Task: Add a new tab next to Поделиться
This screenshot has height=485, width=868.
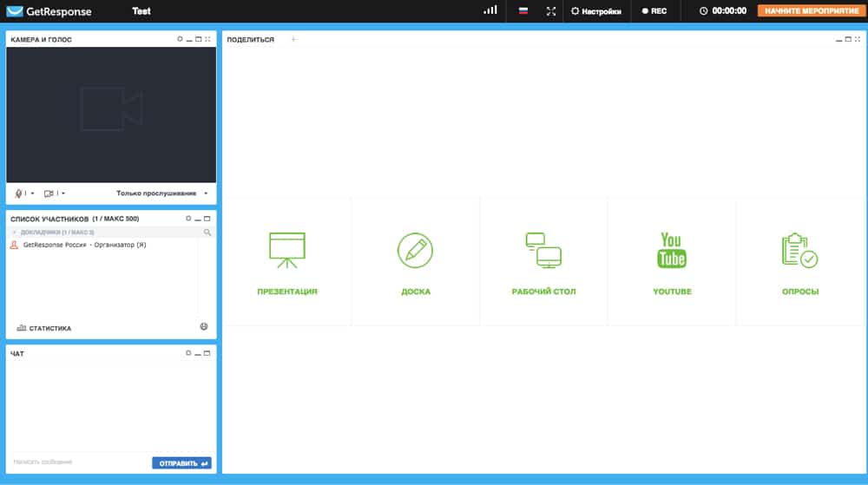Action: click(294, 39)
